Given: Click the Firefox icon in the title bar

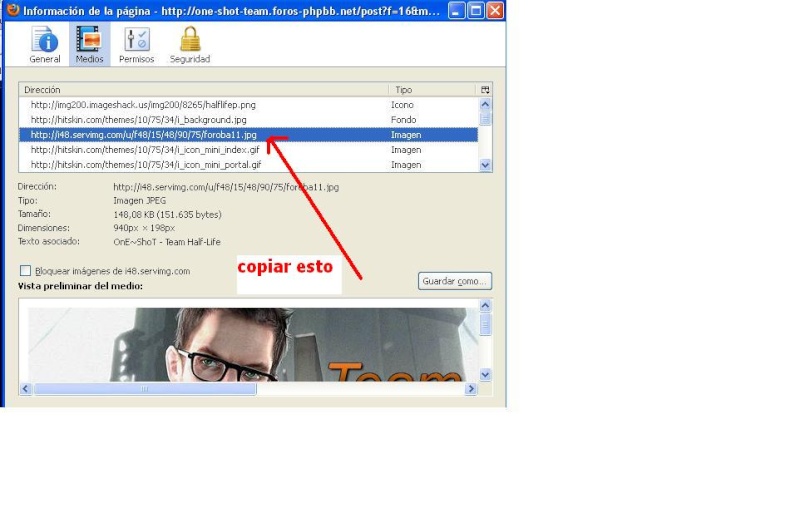Looking at the screenshot, I should pos(13,10).
